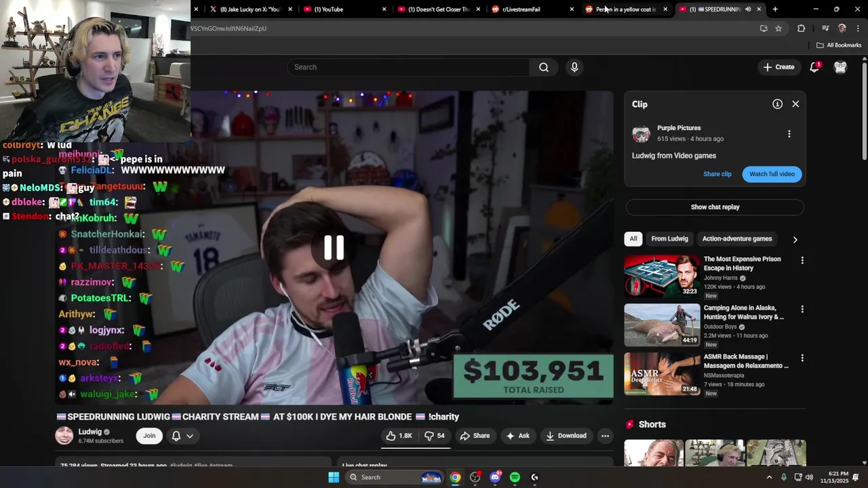Open The Most Expensive Prison Escape thumbnail
Screen dimensions: 868x488
point(662,276)
